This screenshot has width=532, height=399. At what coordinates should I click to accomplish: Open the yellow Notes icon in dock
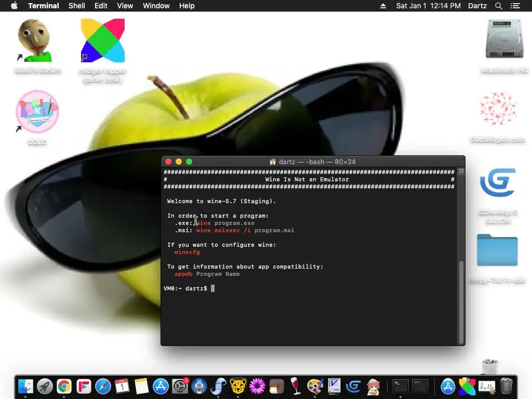pyautogui.click(x=141, y=386)
